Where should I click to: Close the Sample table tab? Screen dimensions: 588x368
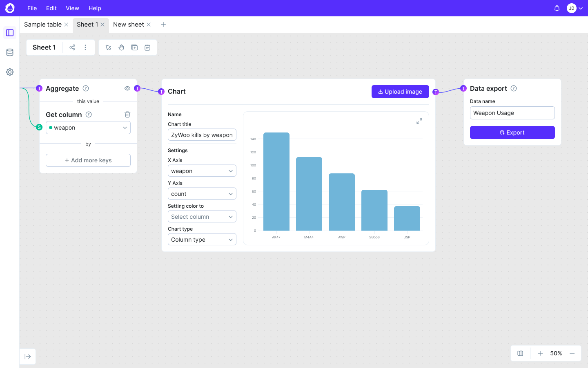(66, 25)
